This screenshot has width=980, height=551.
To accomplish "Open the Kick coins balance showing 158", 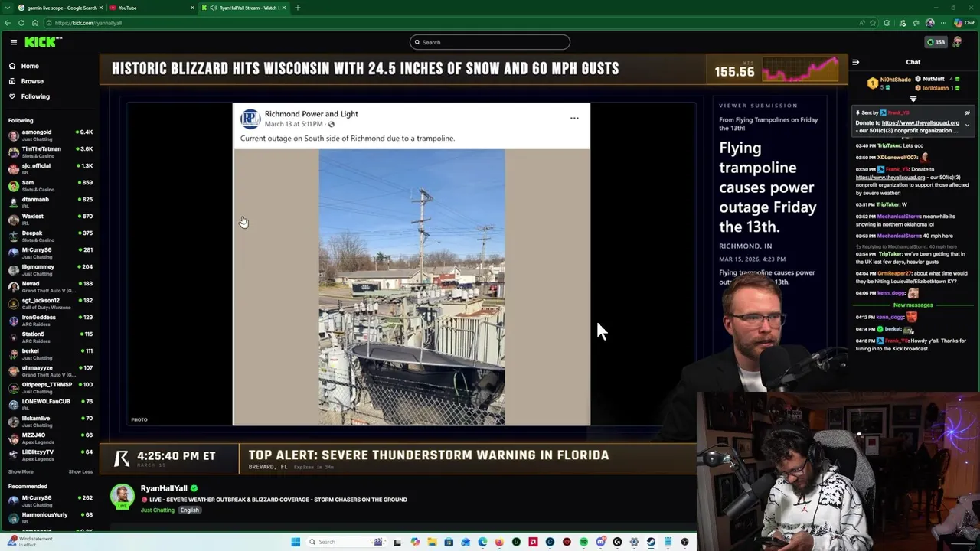I will 936,42.
